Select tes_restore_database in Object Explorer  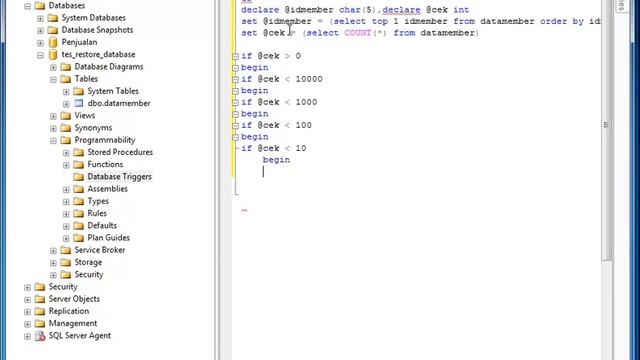point(98,54)
